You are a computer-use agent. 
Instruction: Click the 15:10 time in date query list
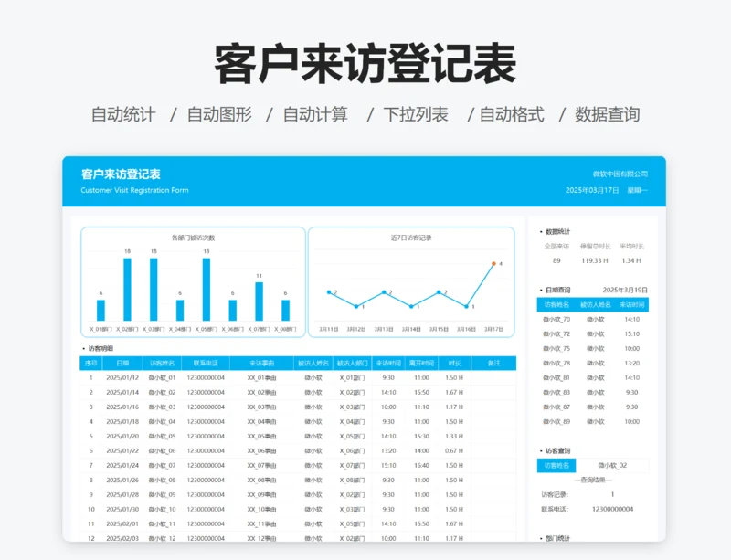click(x=632, y=333)
